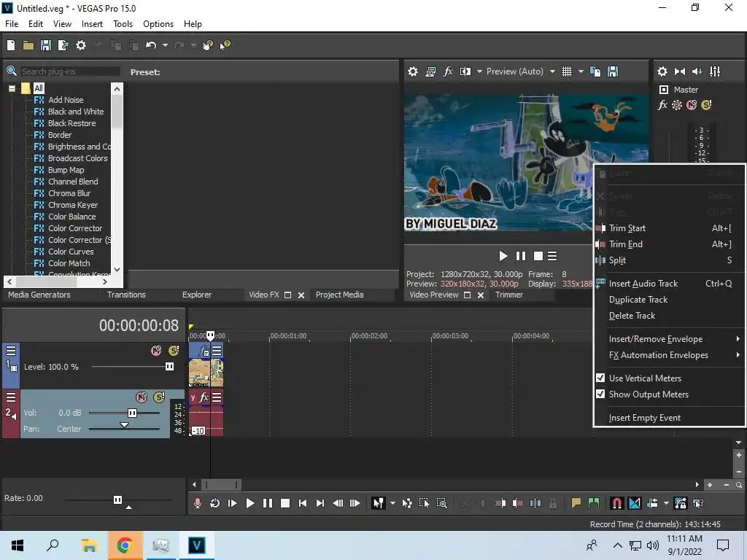This screenshot has width=747, height=560.
Task: Mute audio track 2
Action: pos(142,397)
